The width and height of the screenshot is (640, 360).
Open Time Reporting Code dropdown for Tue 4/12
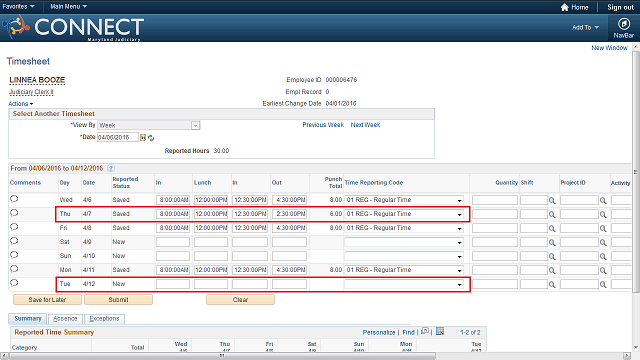(x=404, y=284)
